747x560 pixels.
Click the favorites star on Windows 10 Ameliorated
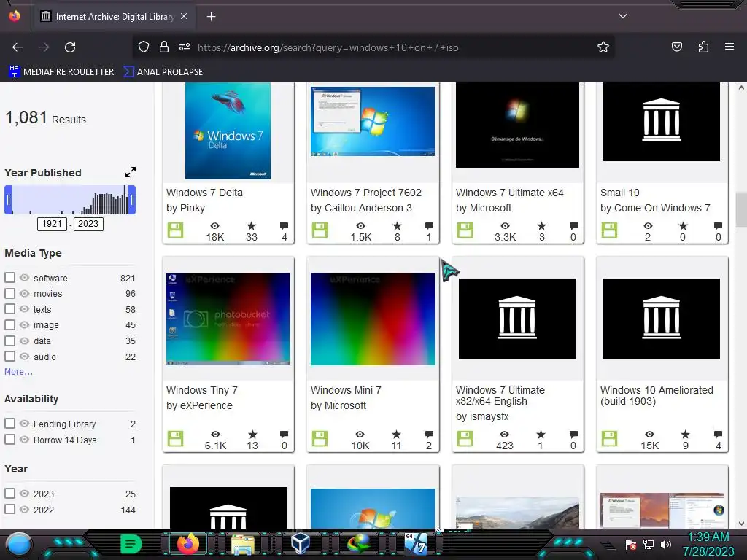685,435
